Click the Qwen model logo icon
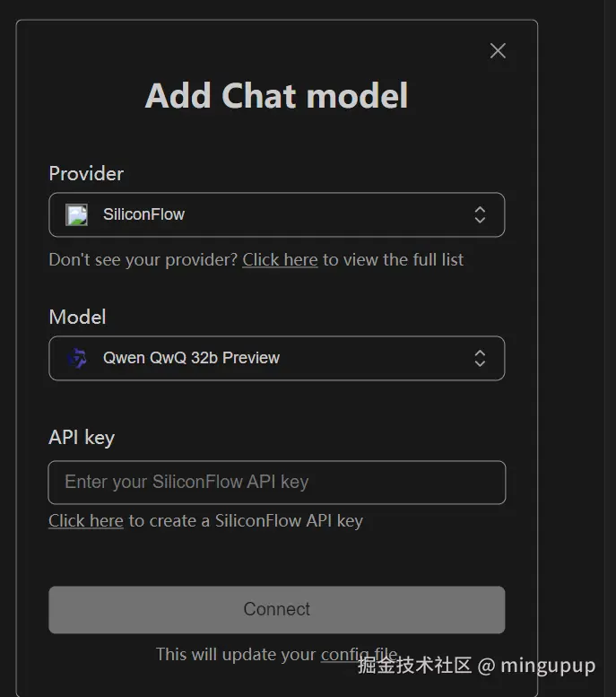616x697 pixels. 77,358
